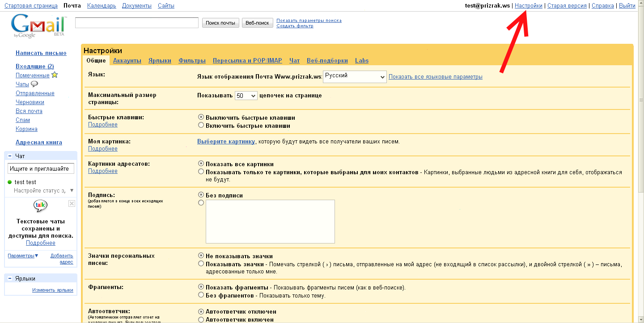This screenshot has height=323, width=644.
Task: Switch to the Ярлыки settings tab
Action: 160,60
